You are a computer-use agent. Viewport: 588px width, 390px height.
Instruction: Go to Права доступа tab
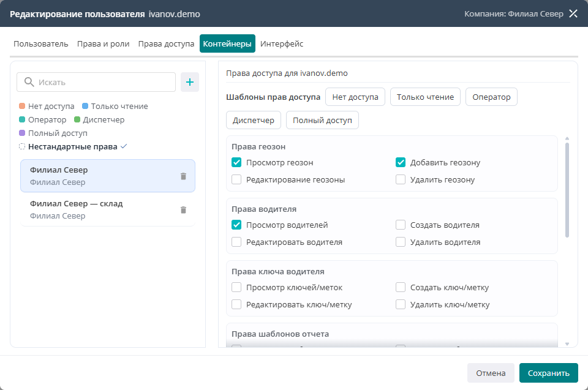coord(166,44)
